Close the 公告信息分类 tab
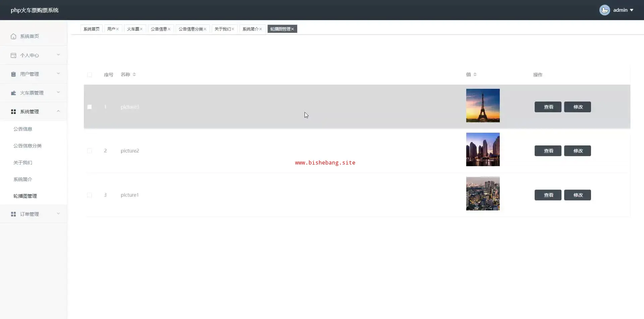The height and width of the screenshot is (319, 644). click(x=205, y=29)
